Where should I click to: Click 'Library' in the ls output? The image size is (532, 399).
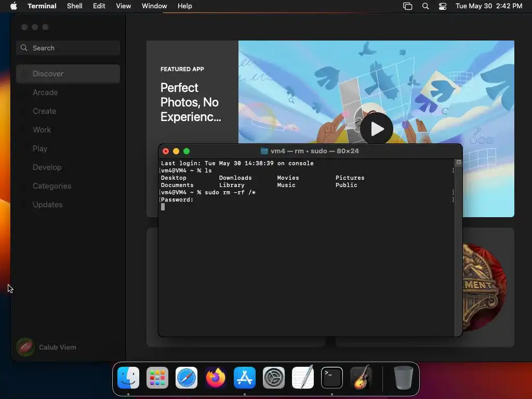click(232, 185)
